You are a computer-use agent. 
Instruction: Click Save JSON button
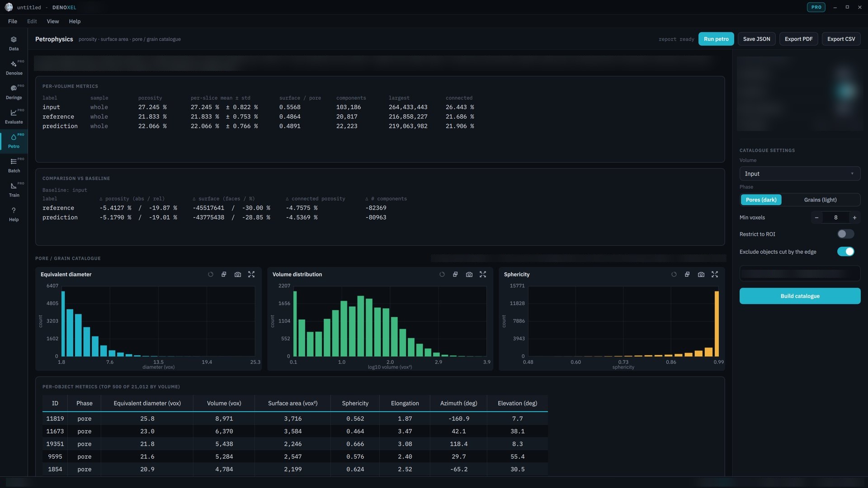[x=756, y=39]
